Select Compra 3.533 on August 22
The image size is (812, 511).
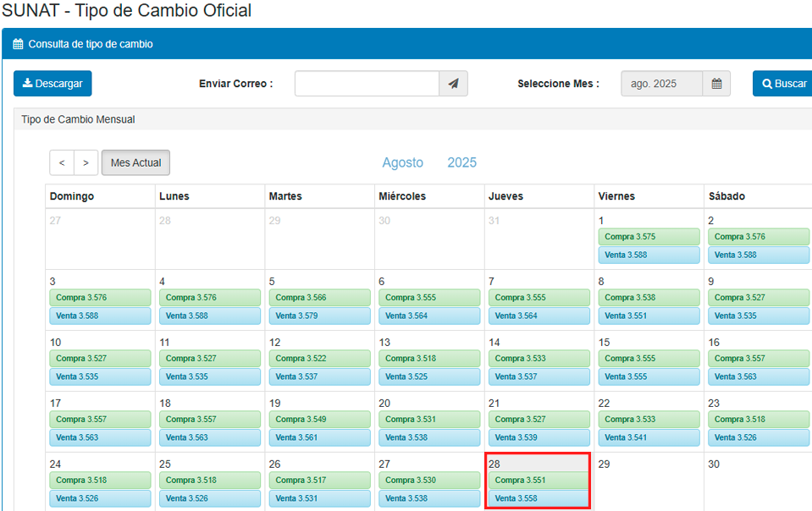(x=649, y=420)
